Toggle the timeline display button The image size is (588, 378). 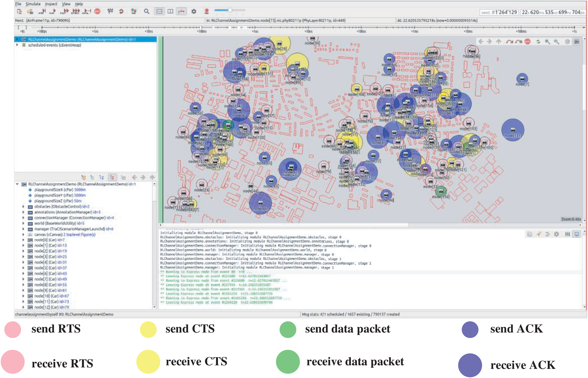tap(181, 11)
